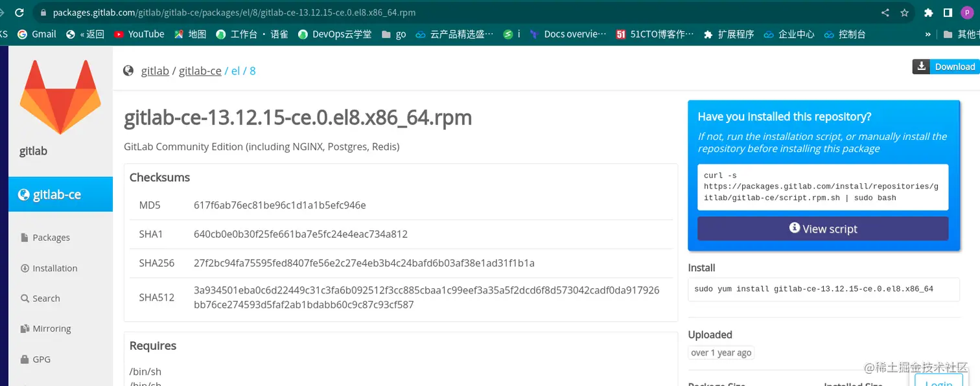Click the sudo yum install command box
Viewport: 980px width, 386px height.
[x=824, y=289]
